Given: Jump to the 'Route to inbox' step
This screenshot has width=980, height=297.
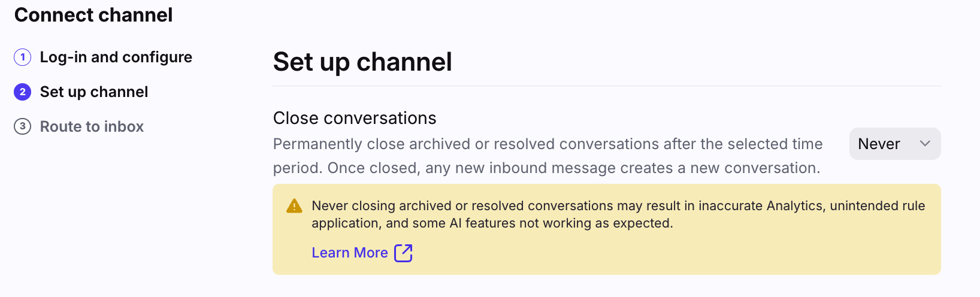Looking at the screenshot, I should point(92,127).
